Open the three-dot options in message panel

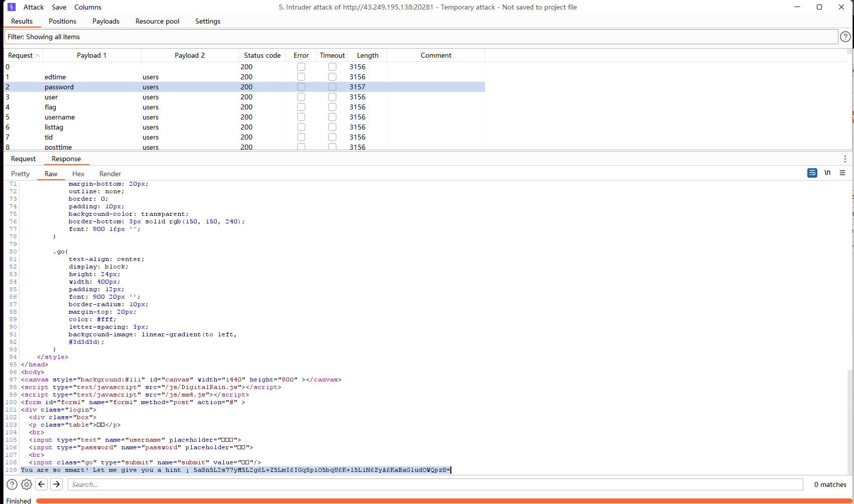[845, 159]
